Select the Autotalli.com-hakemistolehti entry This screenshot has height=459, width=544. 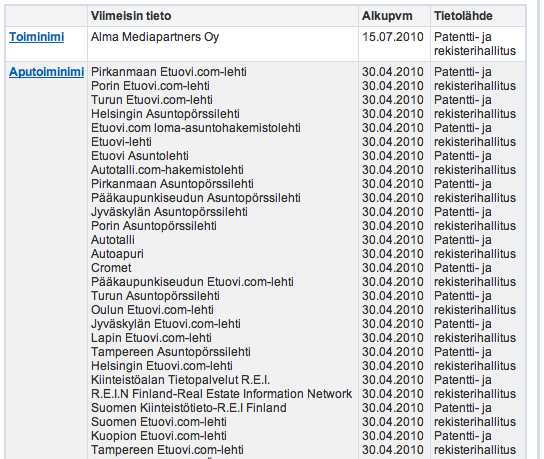point(167,170)
